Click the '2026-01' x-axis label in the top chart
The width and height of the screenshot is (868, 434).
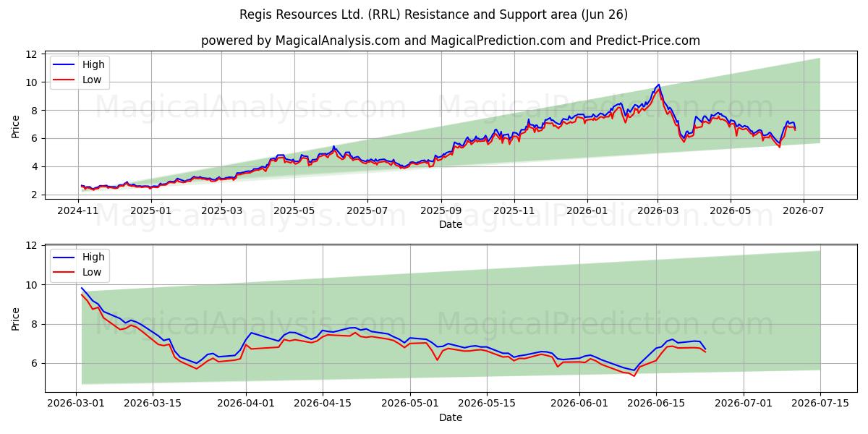(587, 211)
